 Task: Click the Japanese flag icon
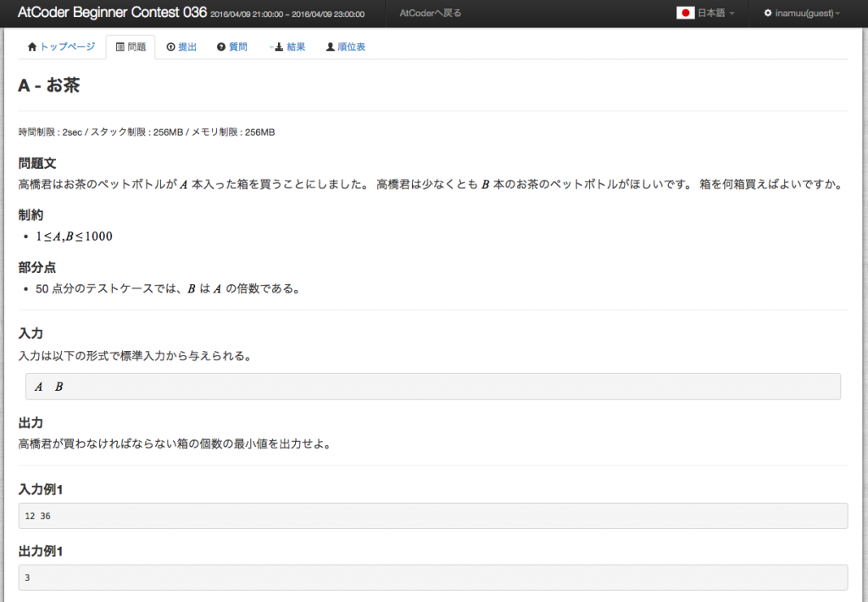[x=685, y=13]
